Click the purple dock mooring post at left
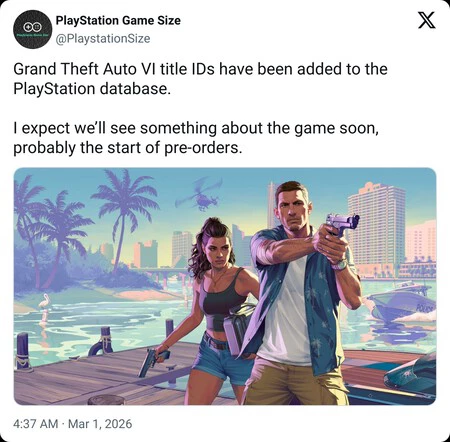450x442 pixels. tap(23, 351)
